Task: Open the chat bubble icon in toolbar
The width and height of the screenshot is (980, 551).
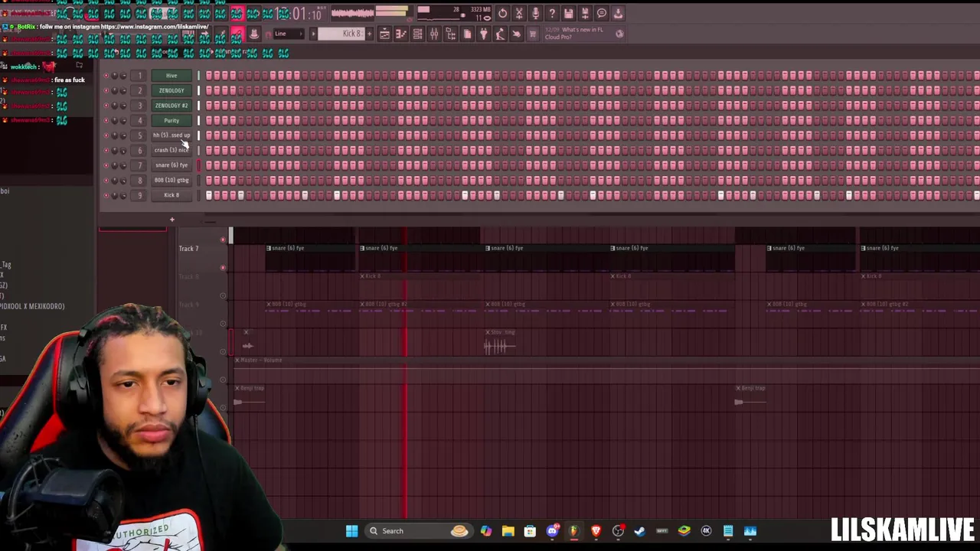Action: pyautogui.click(x=602, y=13)
